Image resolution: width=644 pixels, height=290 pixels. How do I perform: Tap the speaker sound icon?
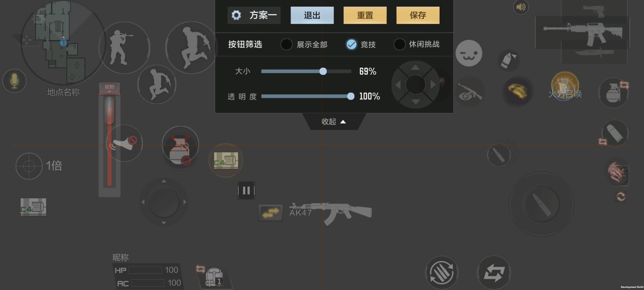(521, 7)
